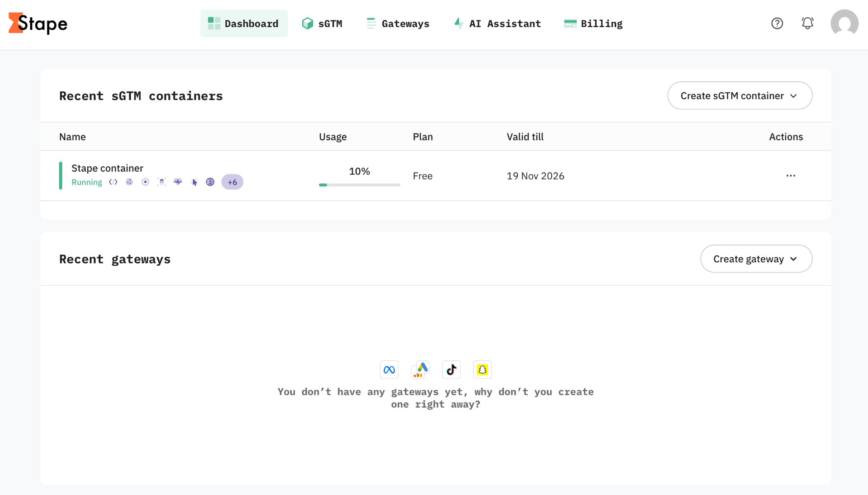Open the Dashboard tab

coord(244,23)
